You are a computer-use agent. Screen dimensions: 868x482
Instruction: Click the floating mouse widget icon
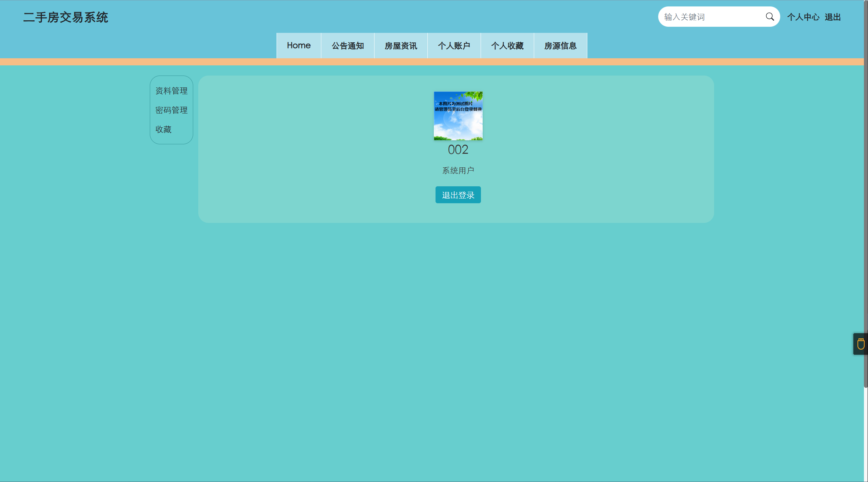tap(861, 344)
